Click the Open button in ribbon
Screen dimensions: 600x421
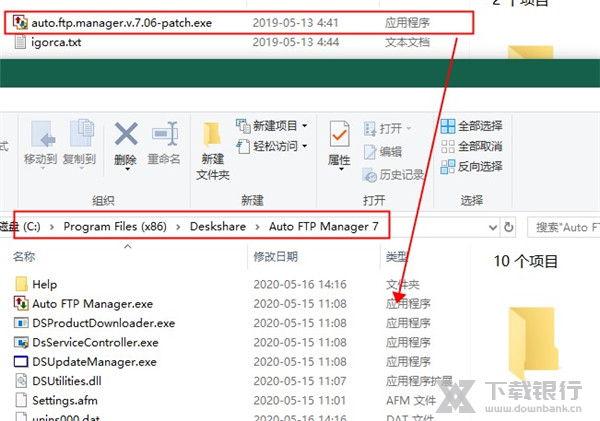coord(387,129)
